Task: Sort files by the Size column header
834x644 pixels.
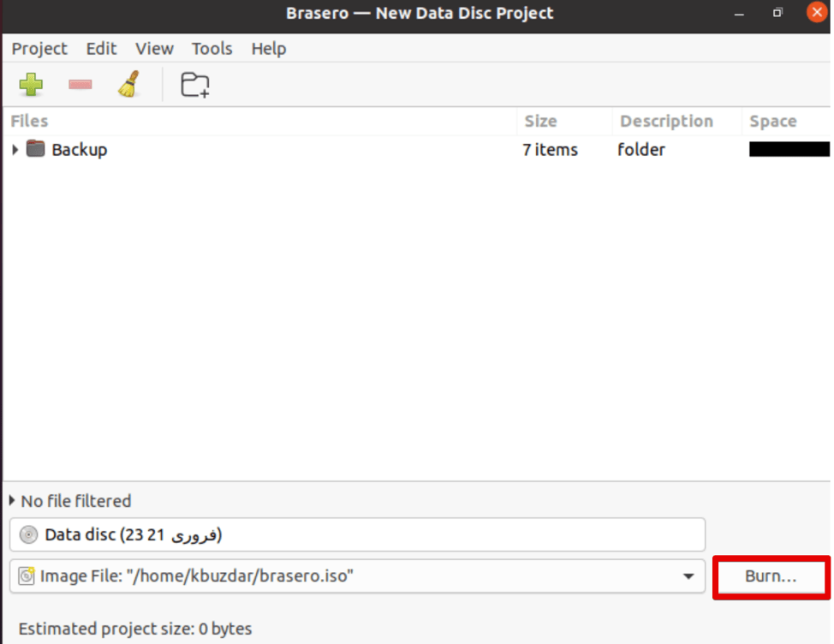Action: click(541, 121)
